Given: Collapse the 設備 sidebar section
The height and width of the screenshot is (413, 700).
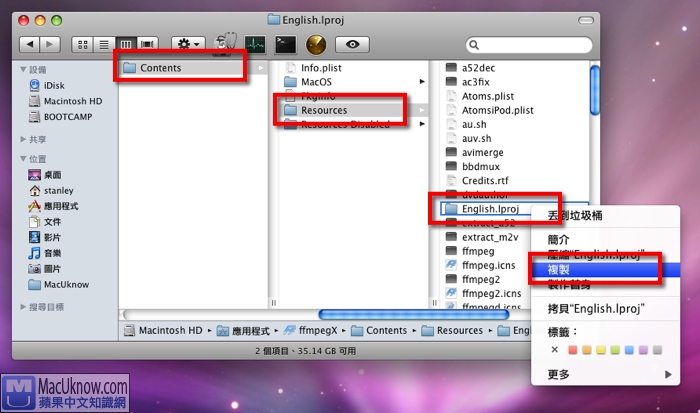Looking at the screenshot, I should point(23,70).
